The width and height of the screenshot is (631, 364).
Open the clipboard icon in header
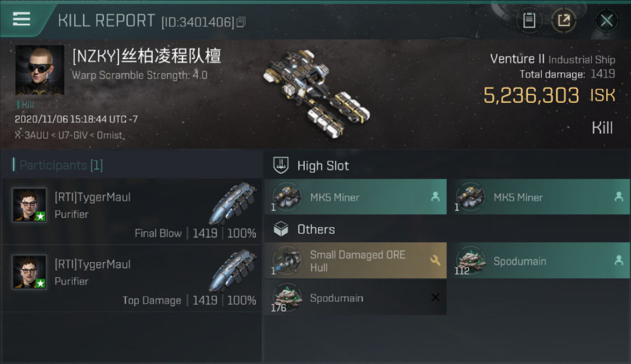(529, 20)
